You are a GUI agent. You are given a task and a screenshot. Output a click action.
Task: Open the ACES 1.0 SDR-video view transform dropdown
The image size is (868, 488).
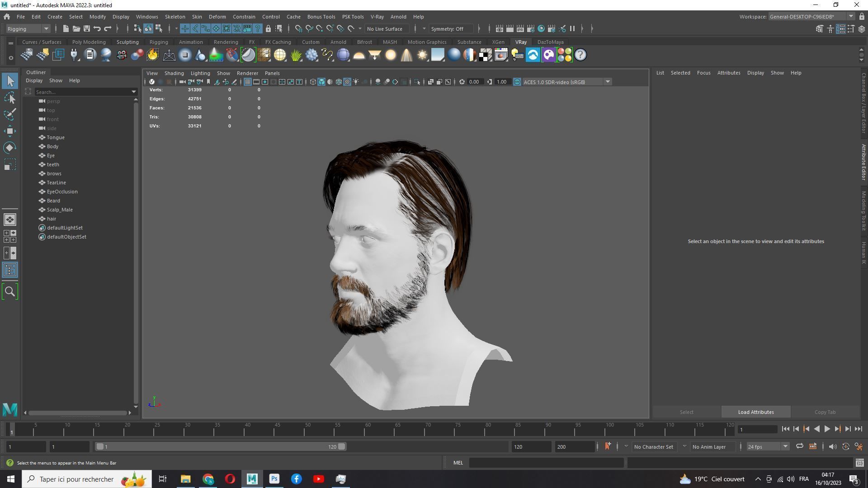567,82
